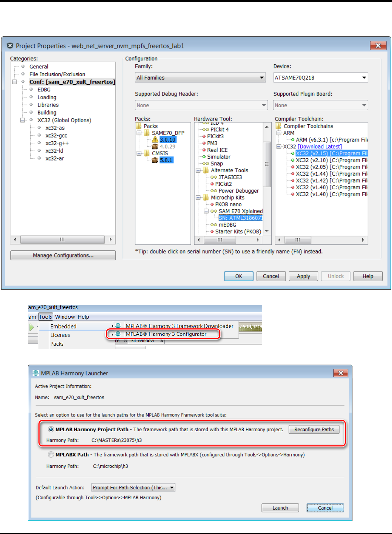Select xc32-ar category
392x534 pixels.
pos(54,158)
